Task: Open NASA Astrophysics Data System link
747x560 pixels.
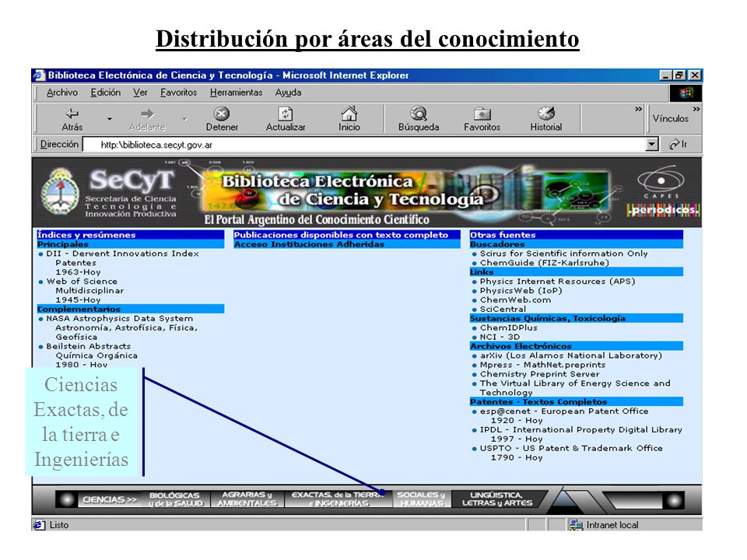Action: coord(120,319)
